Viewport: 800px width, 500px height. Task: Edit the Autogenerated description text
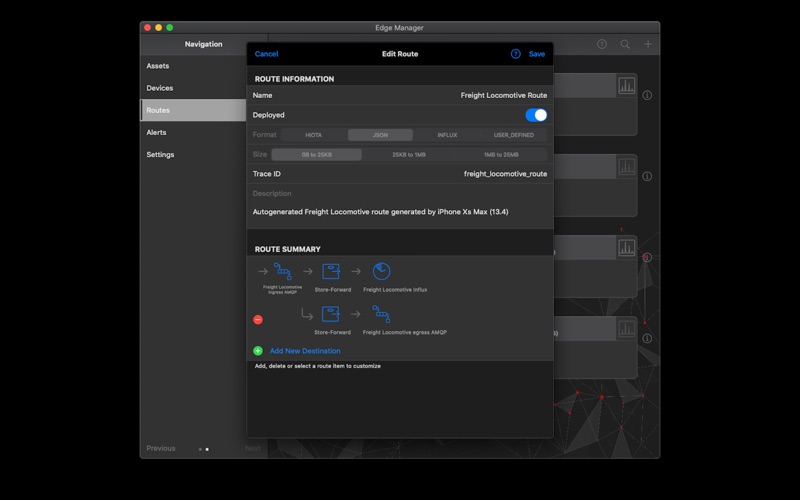(381, 212)
